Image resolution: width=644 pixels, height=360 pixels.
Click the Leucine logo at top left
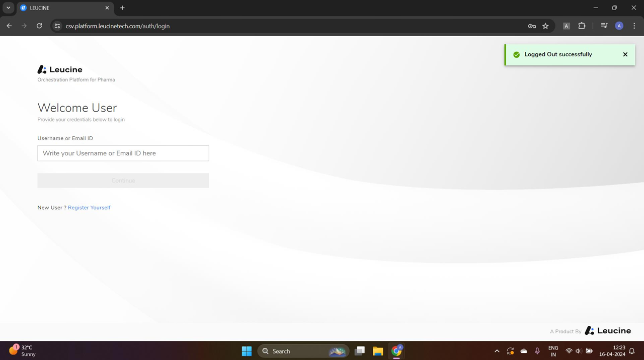(x=60, y=69)
